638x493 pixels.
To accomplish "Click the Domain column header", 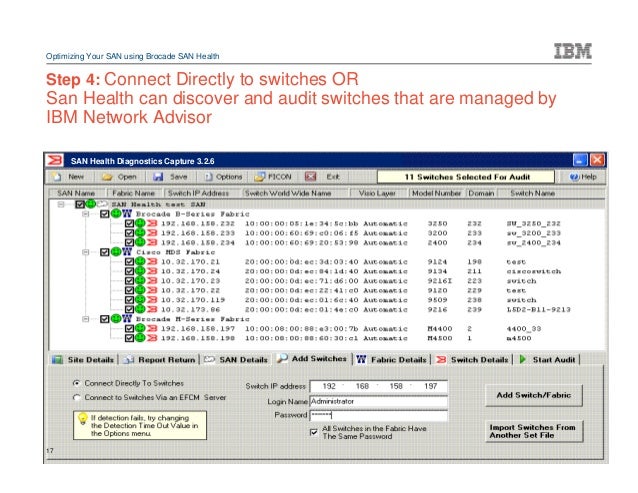I will click(x=481, y=193).
